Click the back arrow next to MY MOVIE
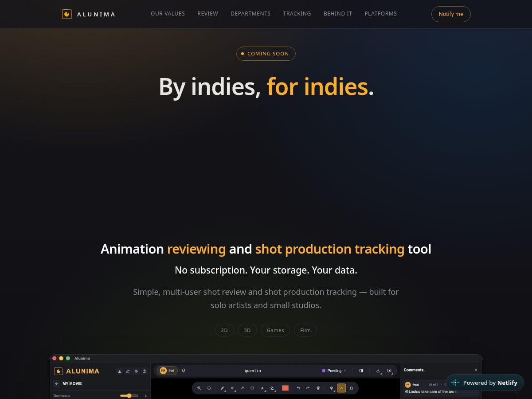This screenshot has width=532, height=399. [57, 383]
